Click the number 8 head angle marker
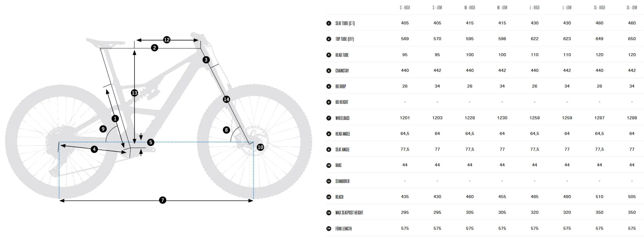This screenshot has height=241, width=644. pyautogui.click(x=226, y=130)
